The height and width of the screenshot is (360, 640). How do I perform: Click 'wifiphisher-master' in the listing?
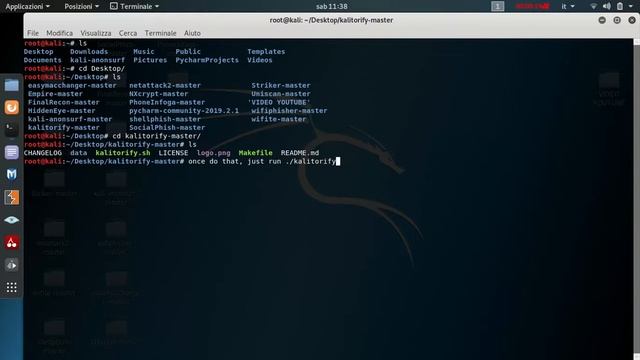tap(289, 111)
